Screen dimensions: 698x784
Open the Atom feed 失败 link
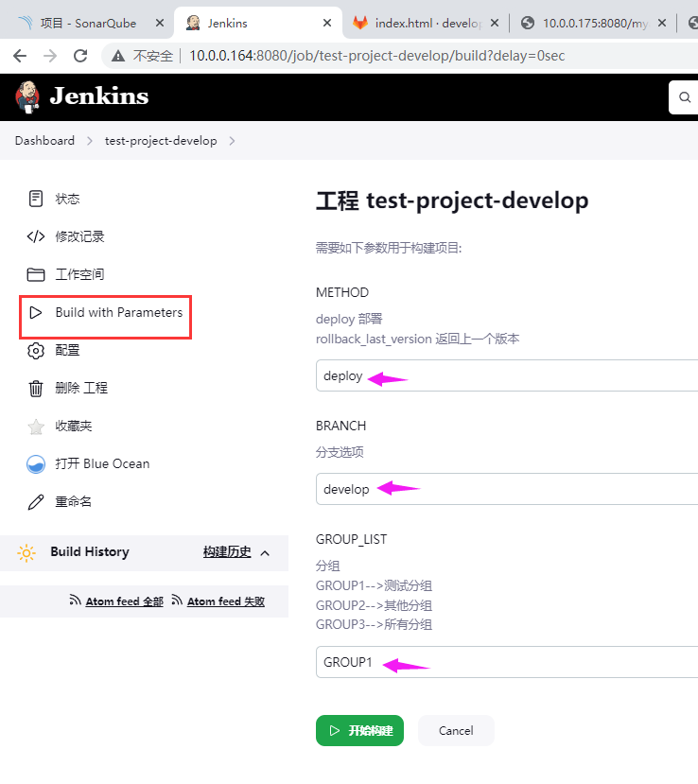point(226,601)
